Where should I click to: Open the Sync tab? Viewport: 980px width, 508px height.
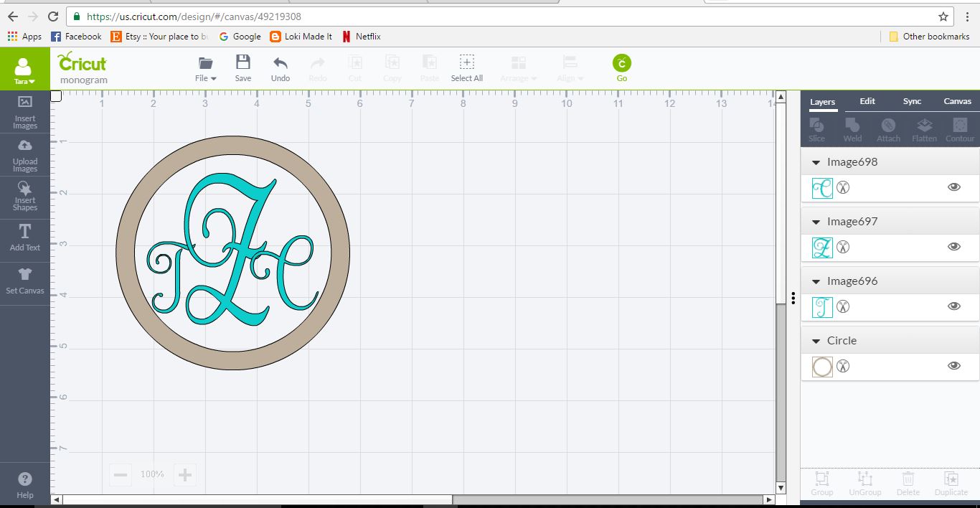(x=912, y=102)
